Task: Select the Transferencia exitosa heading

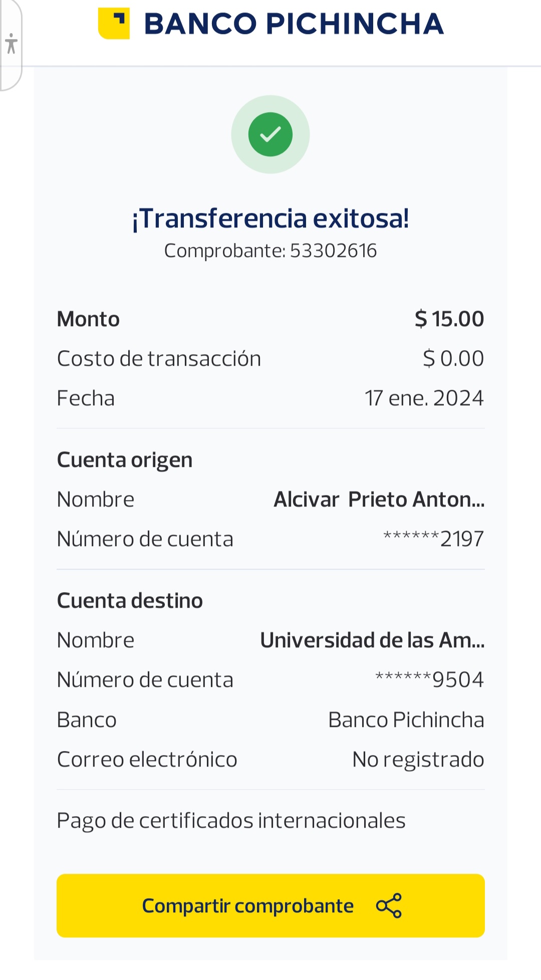Action: (270, 218)
